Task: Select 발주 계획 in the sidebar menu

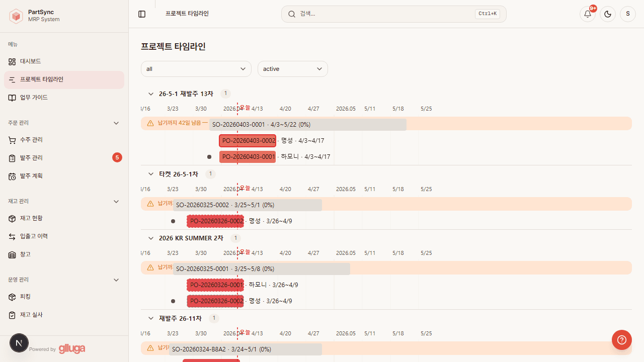Action: [x=32, y=176]
